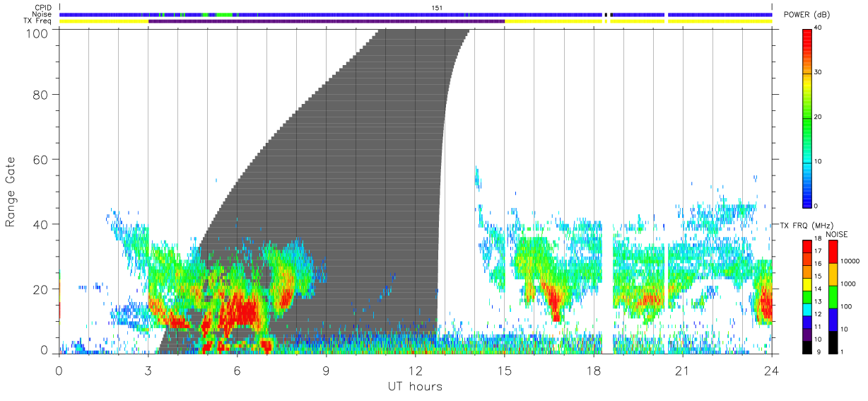868x401 pixels.
Task: Click the 40 label on Range Gate axis
Action: tap(41, 224)
